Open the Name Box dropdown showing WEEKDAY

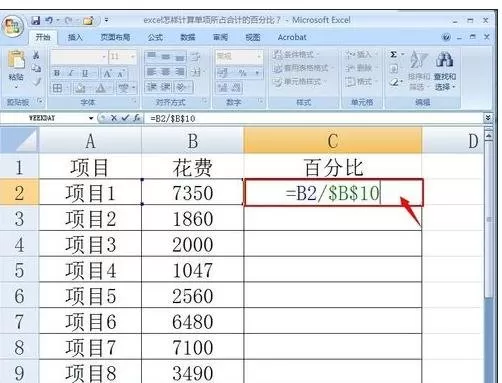[91, 118]
